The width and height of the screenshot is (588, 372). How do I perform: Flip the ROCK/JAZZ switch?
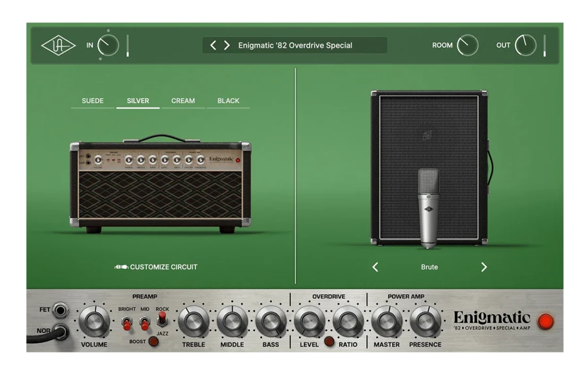(x=163, y=318)
